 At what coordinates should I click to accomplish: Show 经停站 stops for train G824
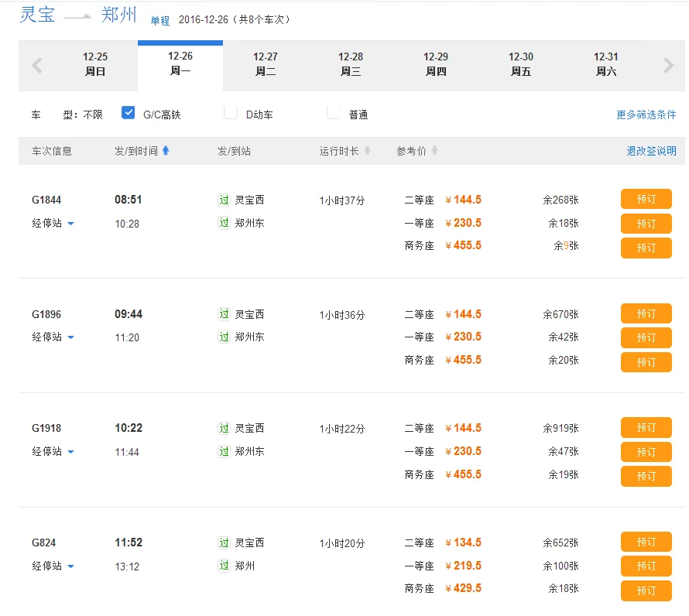[53, 566]
